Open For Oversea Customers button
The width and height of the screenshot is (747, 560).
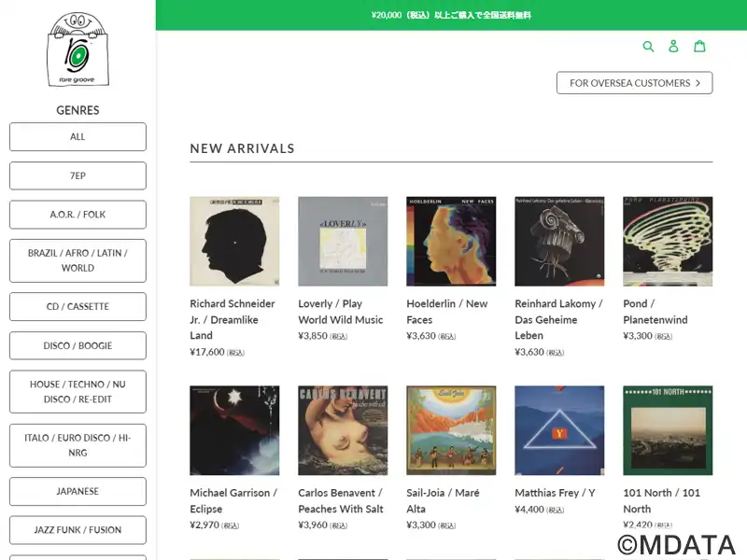634,83
